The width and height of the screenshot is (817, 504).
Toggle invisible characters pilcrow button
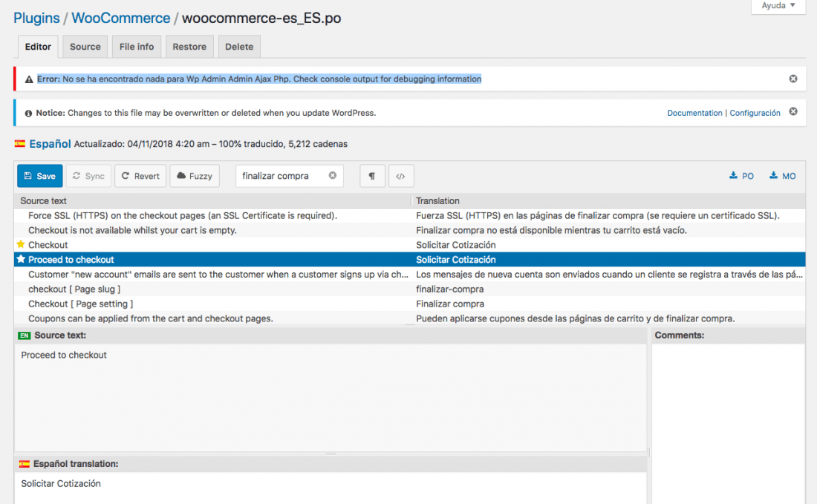tap(372, 176)
